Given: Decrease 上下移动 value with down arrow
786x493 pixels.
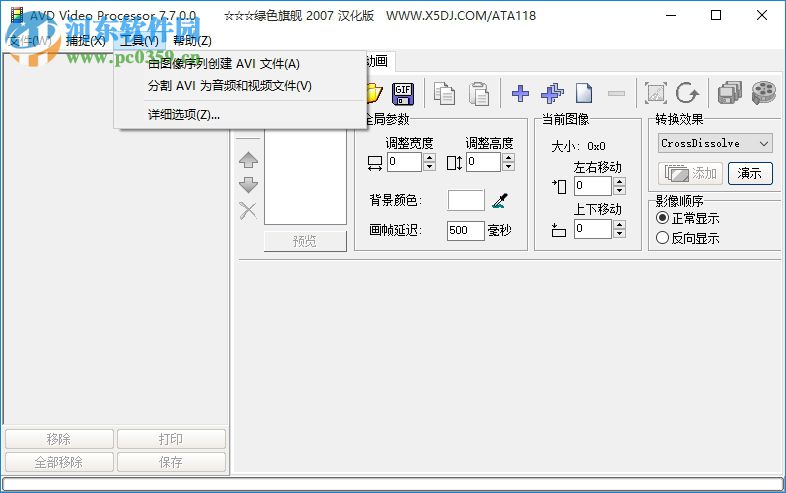Looking at the screenshot, I should [620, 234].
